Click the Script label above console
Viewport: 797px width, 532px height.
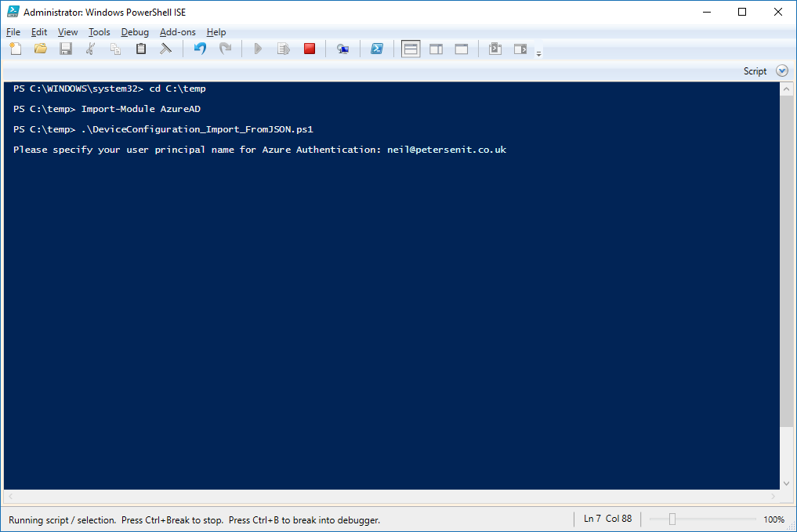(x=755, y=71)
